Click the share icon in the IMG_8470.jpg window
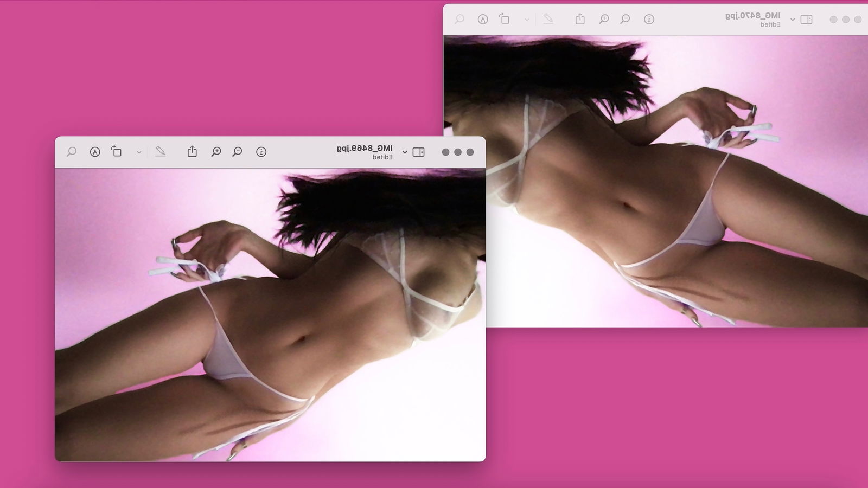Viewport: 868px width, 488px height. [x=580, y=19]
